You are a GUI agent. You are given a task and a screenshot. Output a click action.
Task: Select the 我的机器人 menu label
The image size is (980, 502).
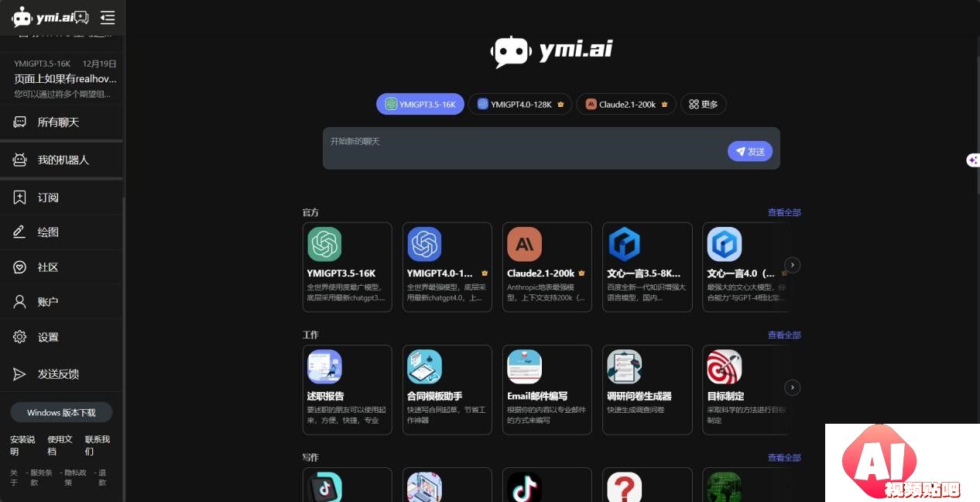click(x=63, y=160)
